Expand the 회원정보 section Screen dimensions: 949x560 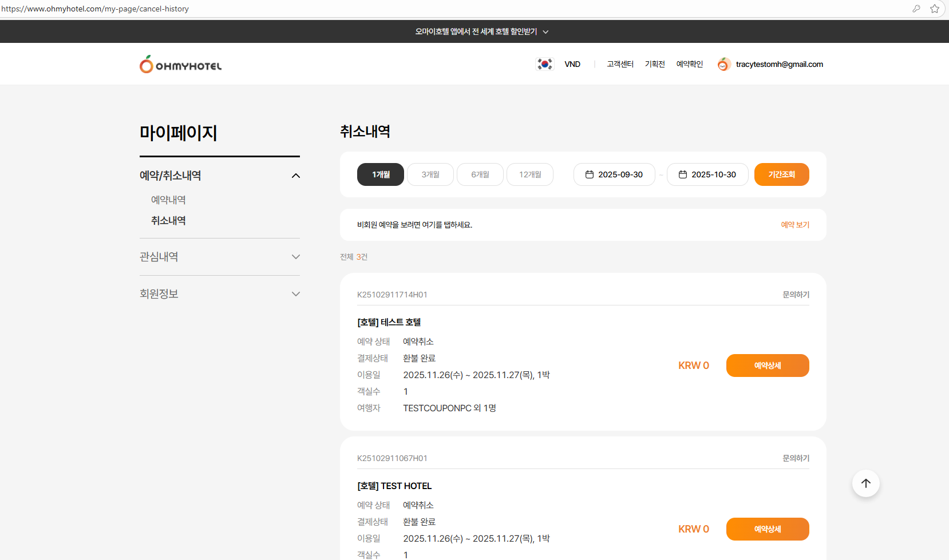pyautogui.click(x=295, y=294)
